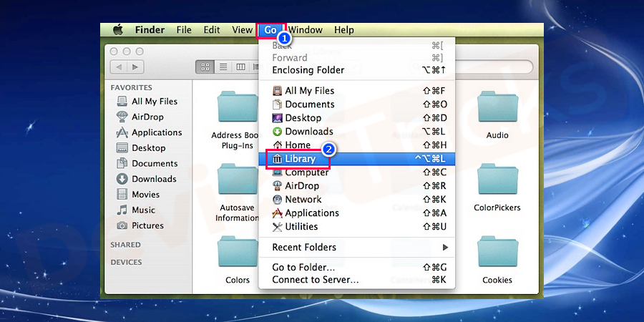Click the back navigation arrow button
Image resolution: width=644 pixels, height=322 pixels.
tap(119, 67)
